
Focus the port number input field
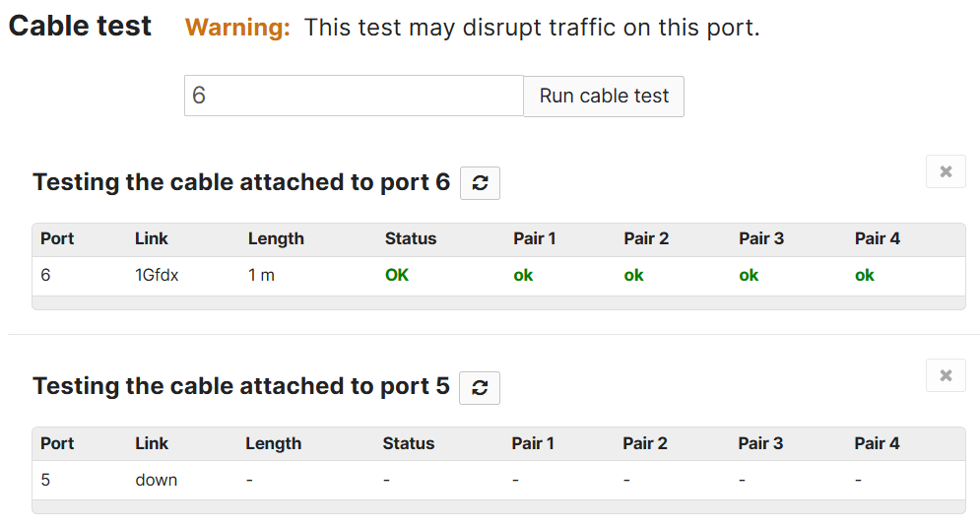click(354, 96)
